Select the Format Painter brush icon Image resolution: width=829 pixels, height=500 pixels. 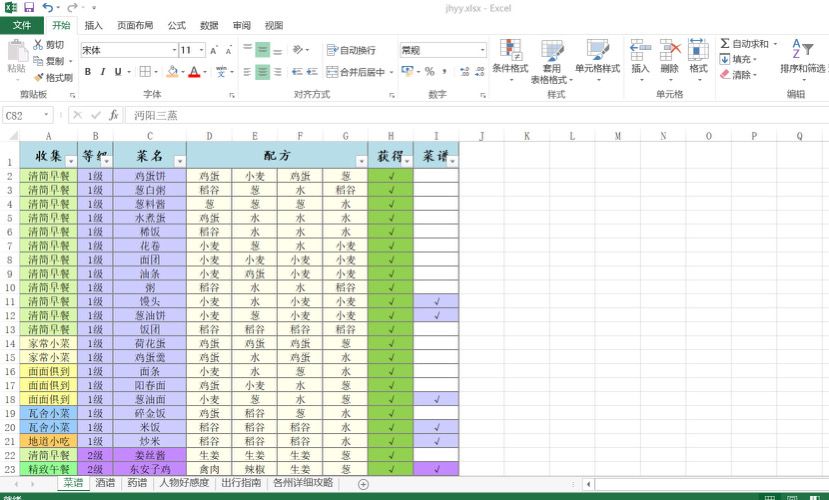[39, 78]
